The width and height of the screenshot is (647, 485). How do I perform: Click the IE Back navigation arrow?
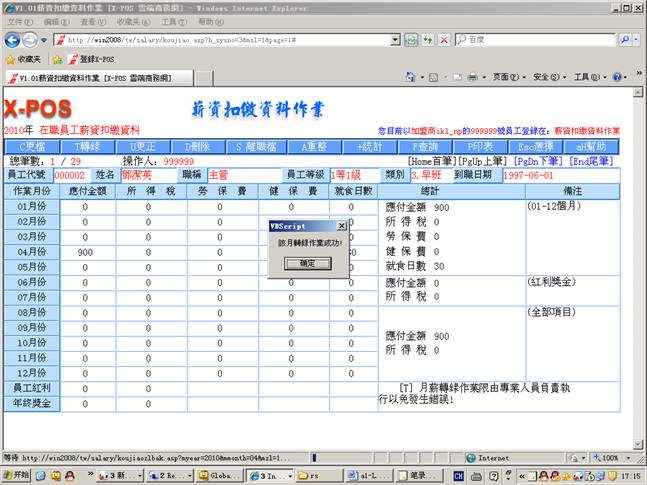tap(13, 40)
